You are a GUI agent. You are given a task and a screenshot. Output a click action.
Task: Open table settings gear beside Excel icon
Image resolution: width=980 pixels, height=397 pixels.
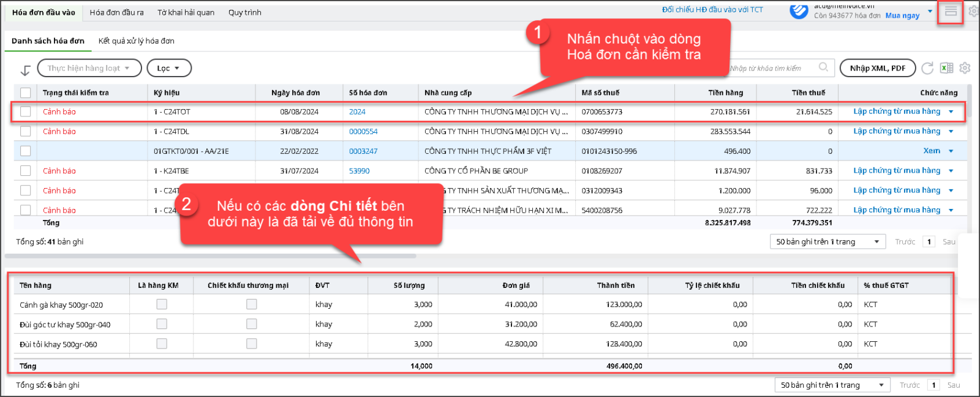pos(965,68)
